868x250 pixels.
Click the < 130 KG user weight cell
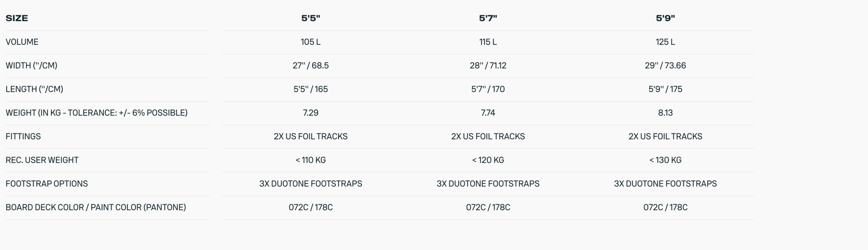tap(665, 160)
